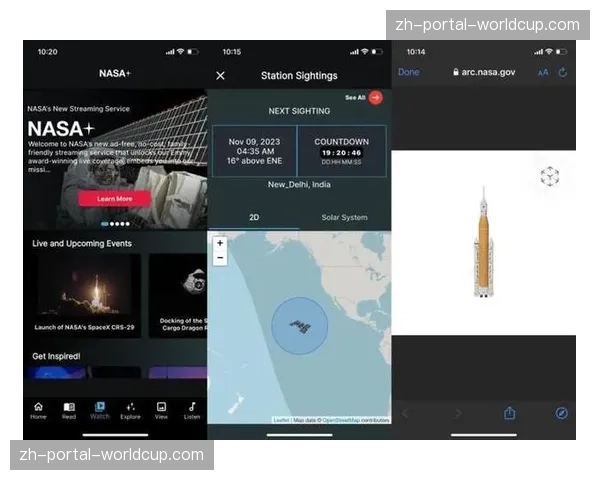Switch to the Solar System tab
Screen dimensions: 600x480
pyautogui.click(x=344, y=217)
